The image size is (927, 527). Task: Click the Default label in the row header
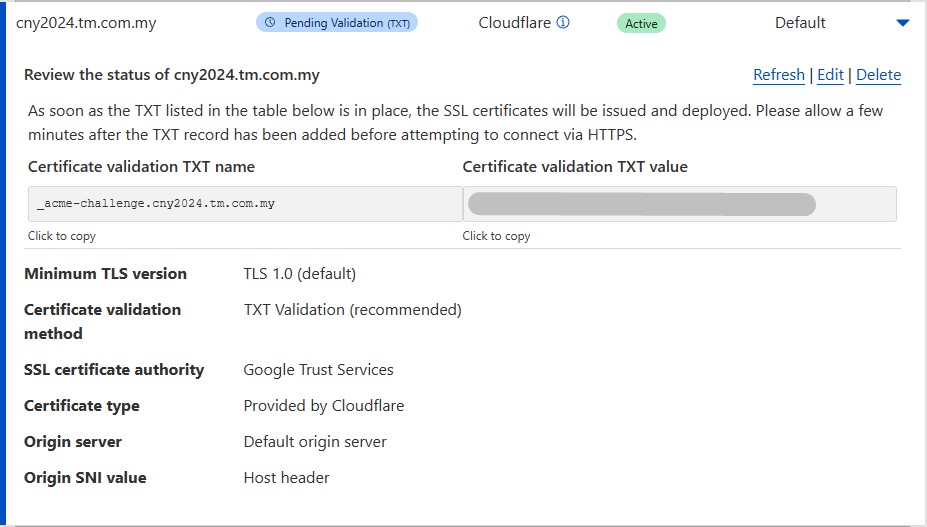[x=800, y=22]
